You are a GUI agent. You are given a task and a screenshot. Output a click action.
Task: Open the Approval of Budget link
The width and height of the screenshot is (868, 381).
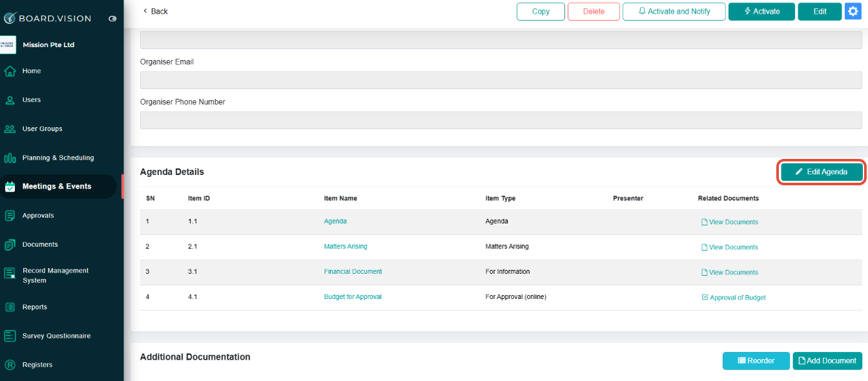(x=734, y=298)
